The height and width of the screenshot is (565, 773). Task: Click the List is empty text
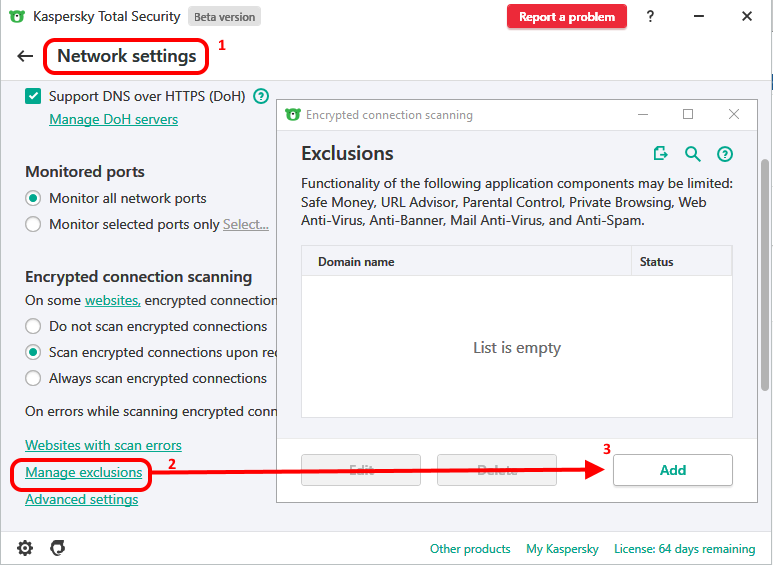[x=517, y=348]
